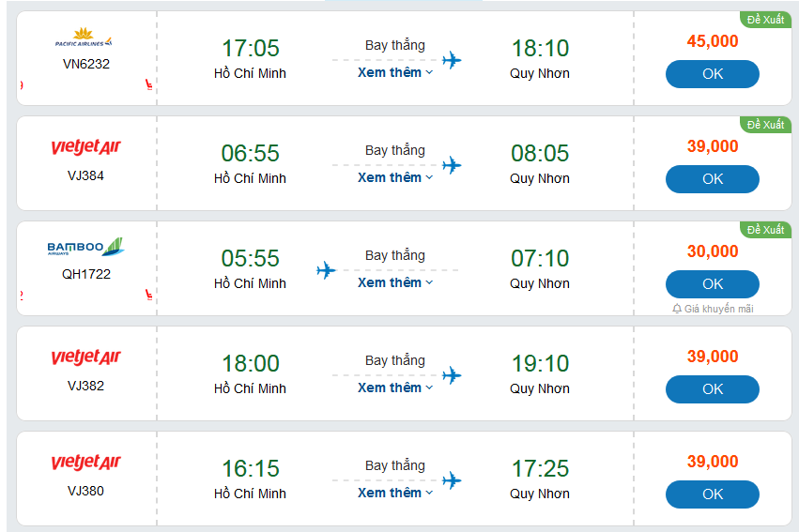
Task: Click the Vietjet Air logo for VJ382
Action: [x=85, y=357]
